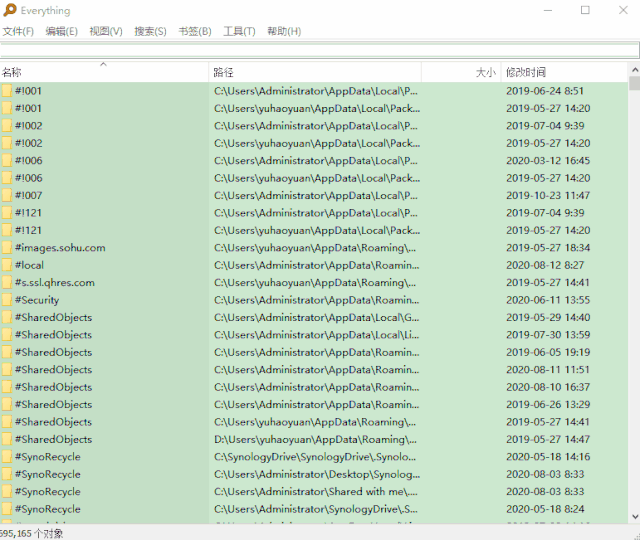This screenshot has width=640, height=540.
Task: Select the #!007 folder row
Action: 314,196
